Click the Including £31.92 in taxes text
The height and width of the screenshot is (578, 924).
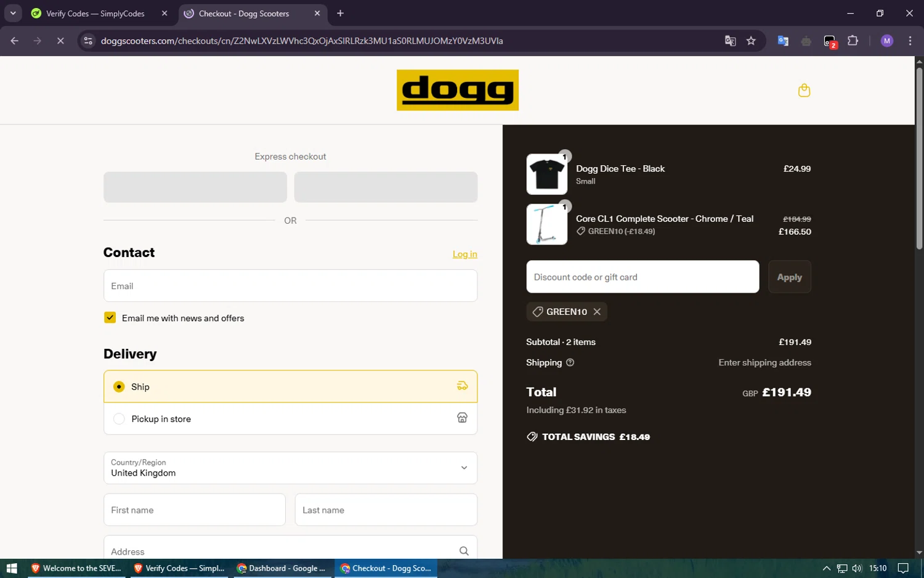pos(576,410)
